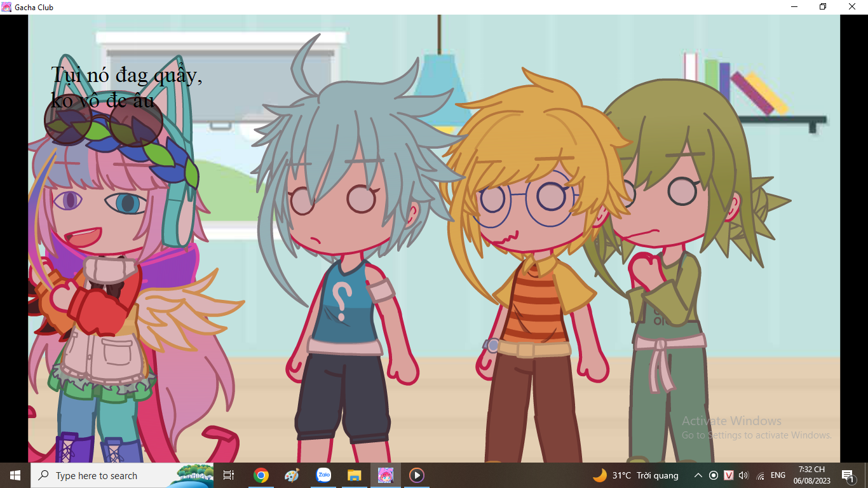868x488 pixels.
Task: Click the circular recording tray icon
Action: point(714,475)
